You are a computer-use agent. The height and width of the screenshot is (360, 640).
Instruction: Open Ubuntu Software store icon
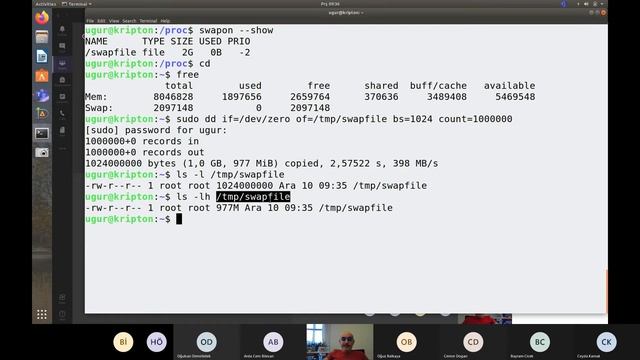point(42,76)
